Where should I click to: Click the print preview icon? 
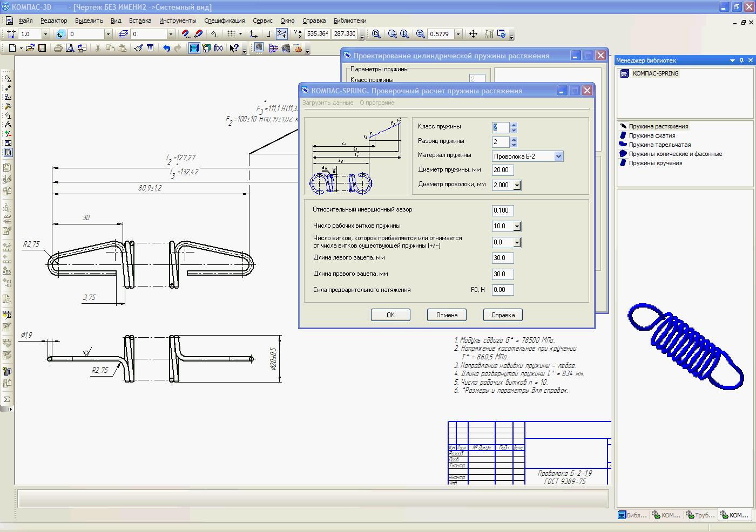[70, 48]
